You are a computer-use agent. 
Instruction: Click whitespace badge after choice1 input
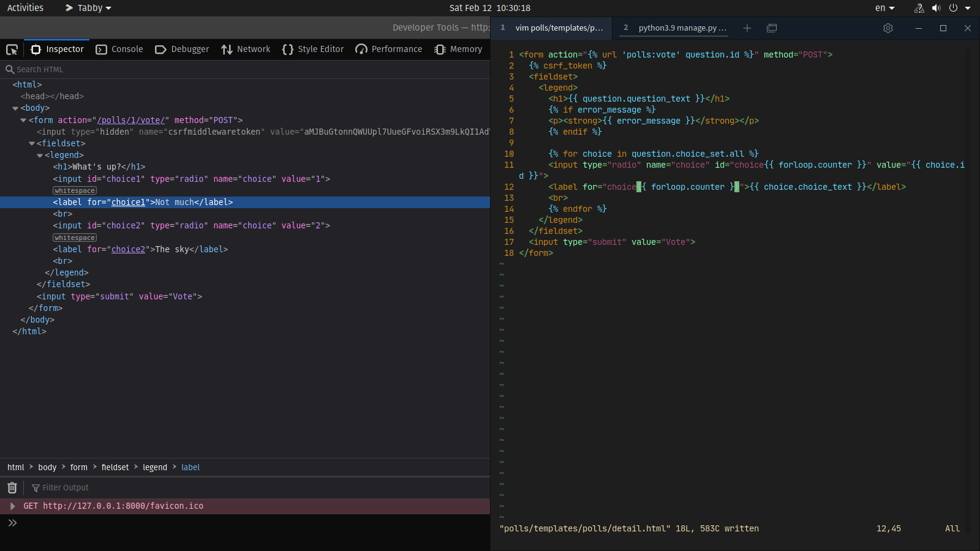pyautogui.click(x=75, y=191)
